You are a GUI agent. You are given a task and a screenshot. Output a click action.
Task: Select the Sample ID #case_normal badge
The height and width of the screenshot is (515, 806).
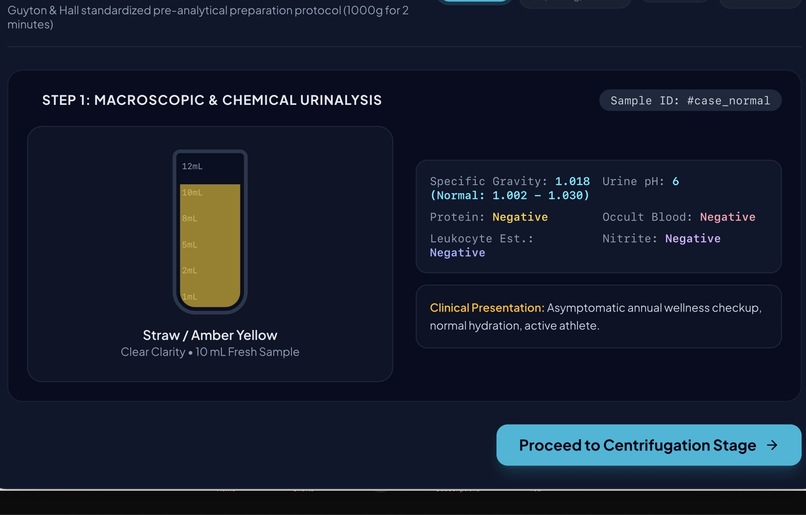pyautogui.click(x=690, y=100)
